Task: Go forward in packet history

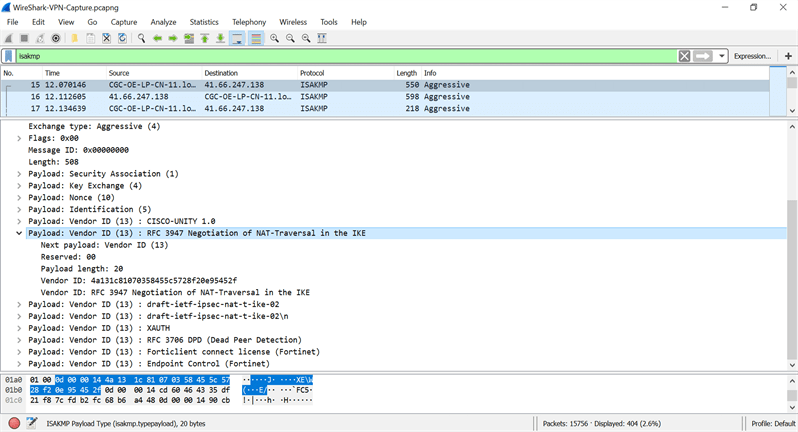Action: (173, 38)
